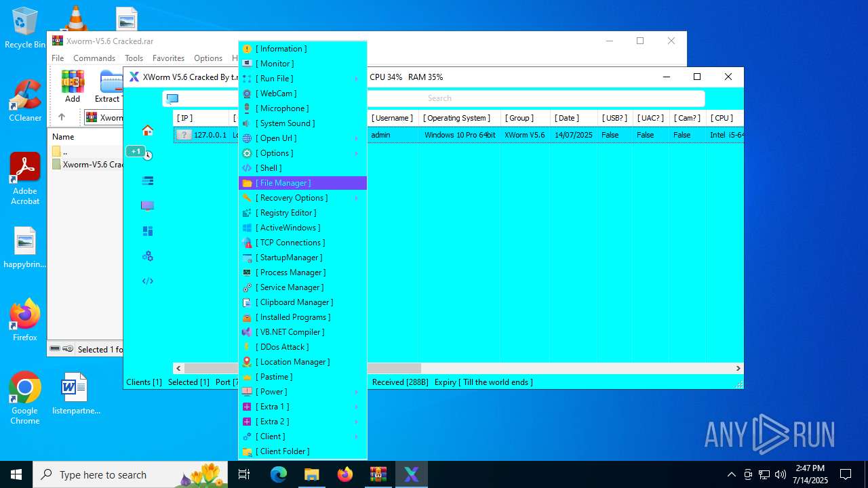Click the Installed Programs icon
This screenshot has width=868, height=488.
(248, 317)
